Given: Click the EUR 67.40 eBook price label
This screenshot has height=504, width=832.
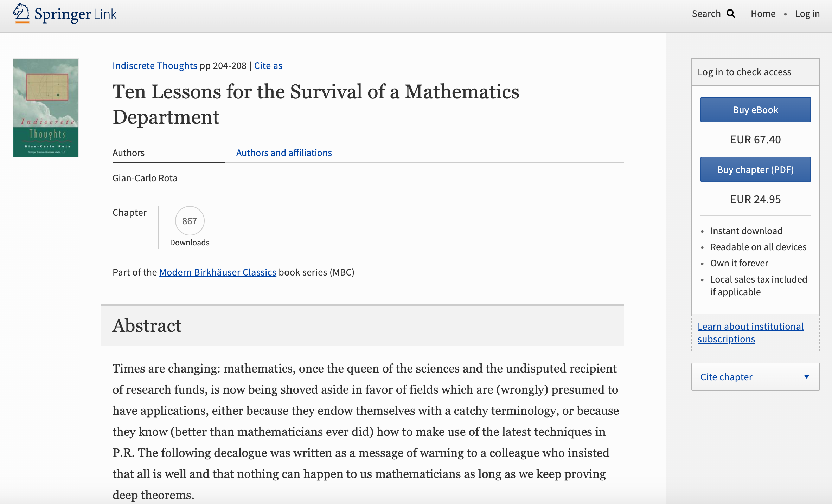Looking at the screenshot, I should coord(755,140).
